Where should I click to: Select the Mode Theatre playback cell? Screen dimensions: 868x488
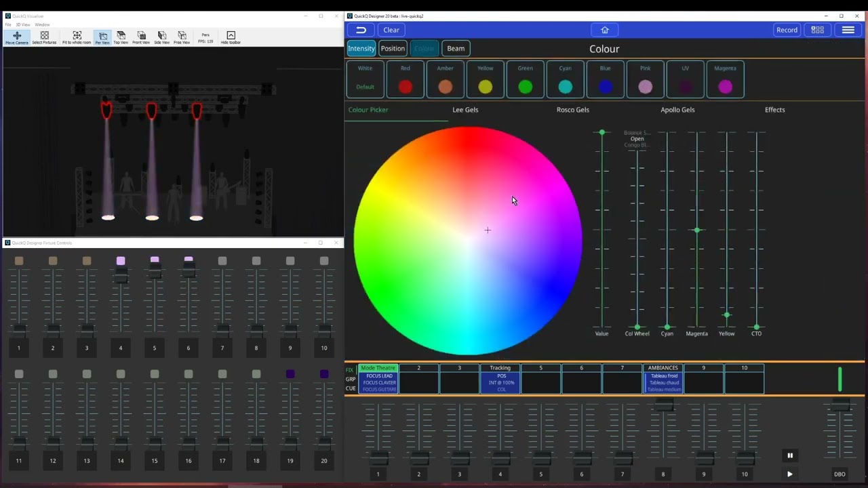tap(378, 379)
